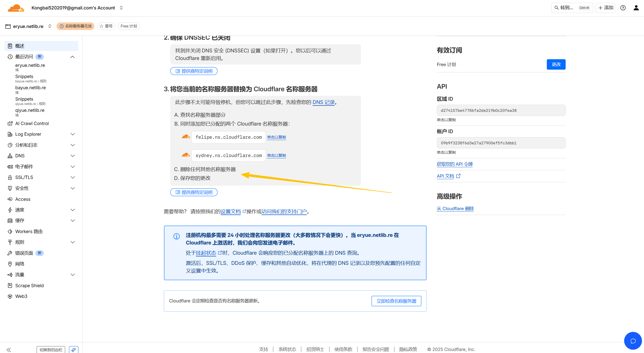644x353 pixels.
Task: Click the Cloudflare logo icon
Action: point(16,8)
